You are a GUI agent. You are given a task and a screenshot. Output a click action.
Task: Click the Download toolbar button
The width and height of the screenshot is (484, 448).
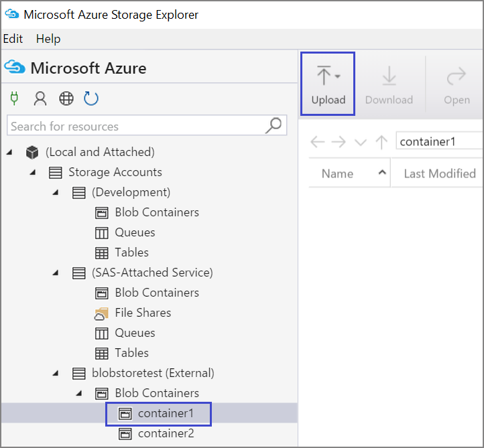tap(389, 85)
